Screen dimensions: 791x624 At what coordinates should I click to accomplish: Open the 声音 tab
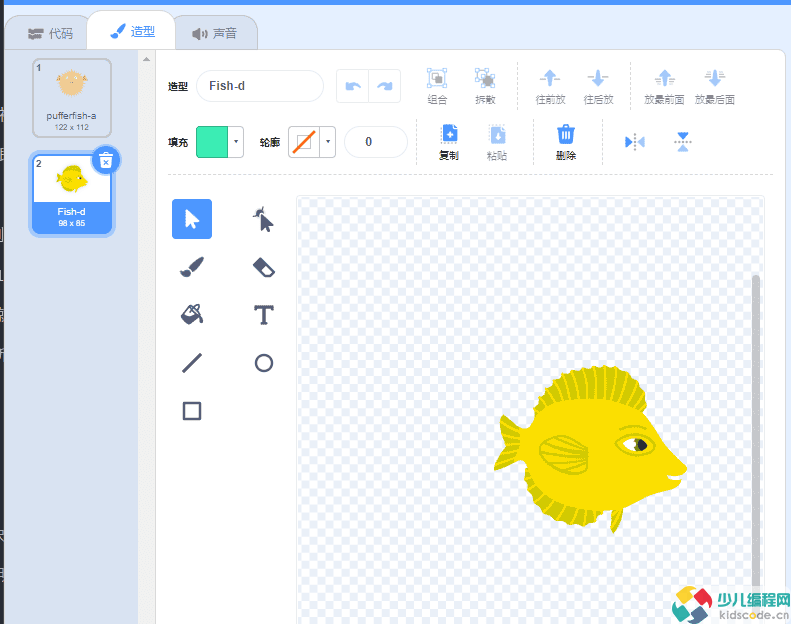tap(215, 33)
